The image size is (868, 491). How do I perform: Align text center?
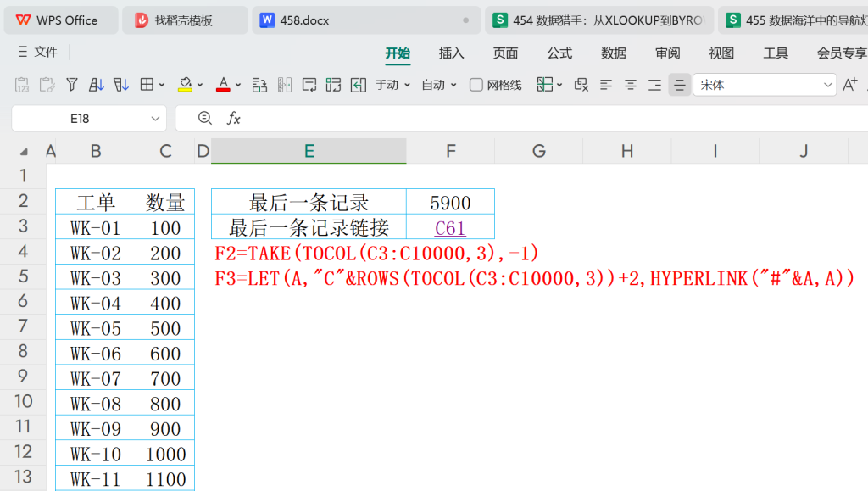pos(631,85)
